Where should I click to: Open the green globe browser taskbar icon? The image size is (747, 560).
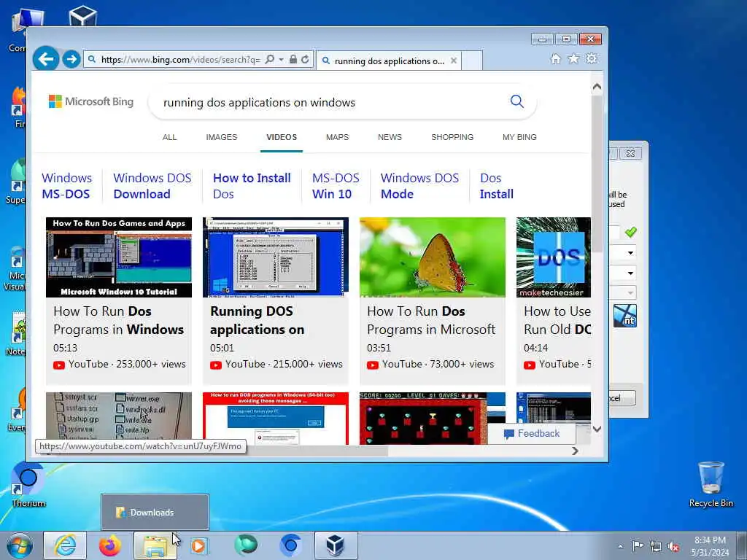coord(246,545)
